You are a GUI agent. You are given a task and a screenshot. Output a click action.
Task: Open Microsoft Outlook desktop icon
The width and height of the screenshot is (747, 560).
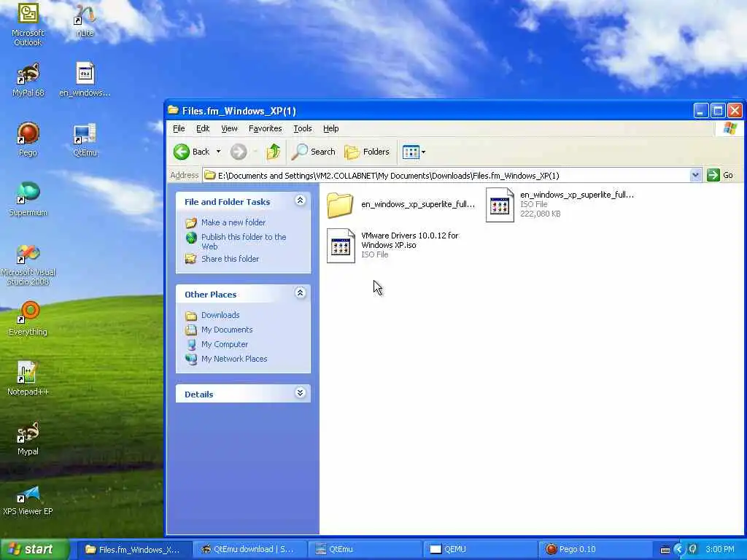[28, 24]
